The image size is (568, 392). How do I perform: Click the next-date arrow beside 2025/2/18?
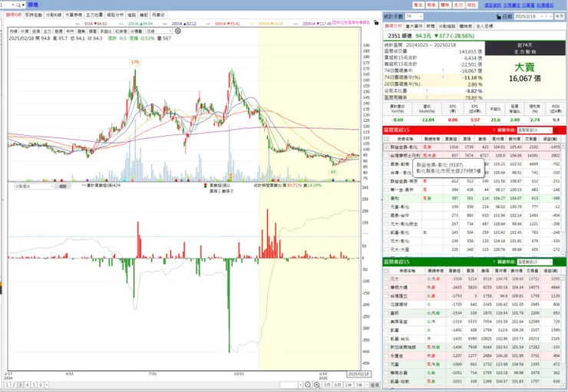tap(552, 17)
